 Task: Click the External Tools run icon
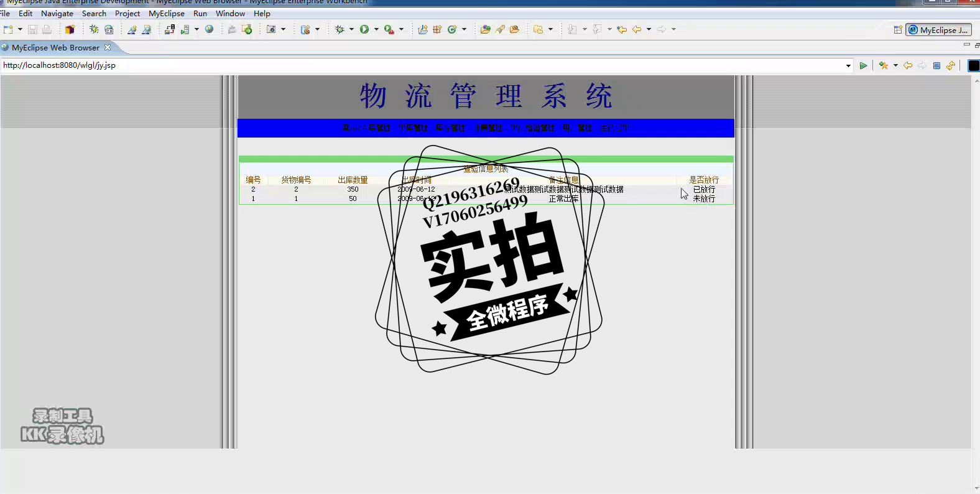point(389,29)
